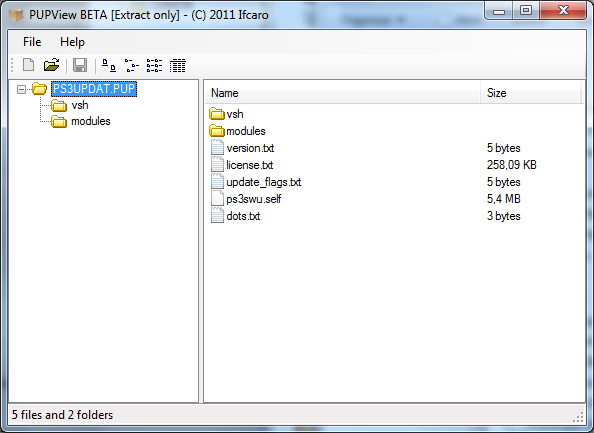This screenshot has width=594, height=433.
Task: Click the license.txt file icon
Action: [x=217, y=164]
